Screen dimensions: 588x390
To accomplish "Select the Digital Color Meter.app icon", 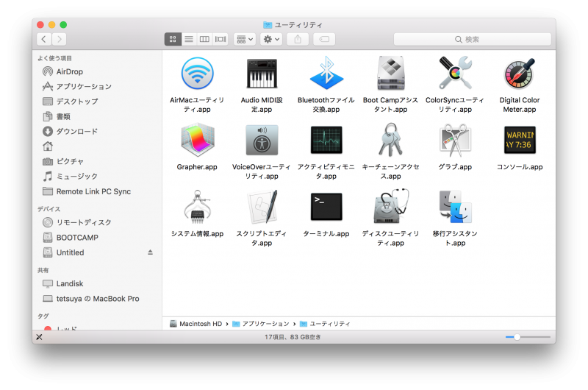I will click(x=519, y=74).
